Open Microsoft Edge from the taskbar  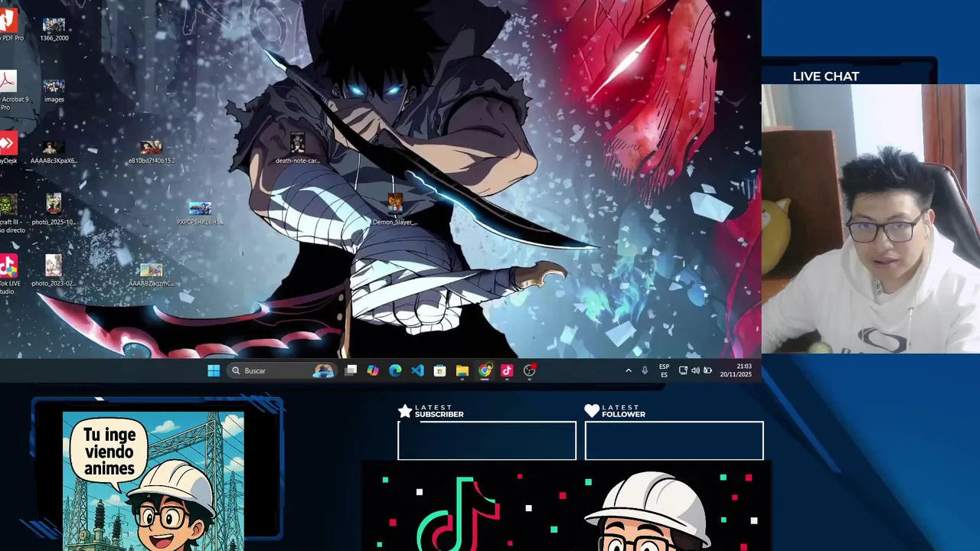pyautogui.click(x=395, y=370)
